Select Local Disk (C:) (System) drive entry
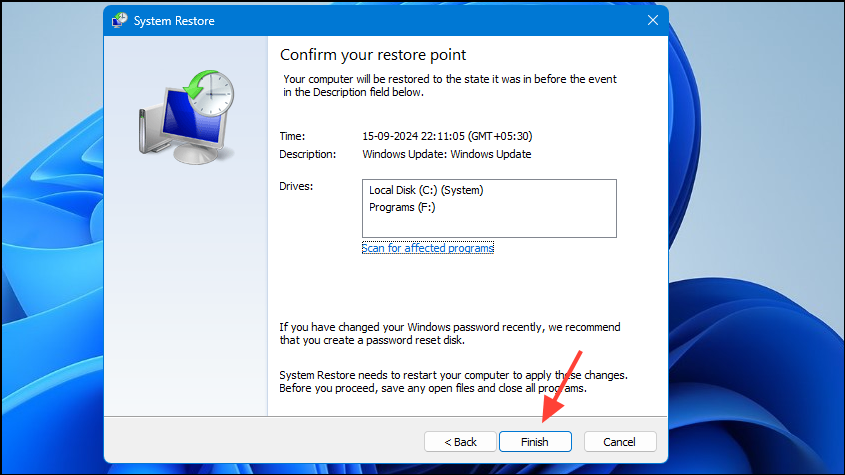 (x=426, y=190)
